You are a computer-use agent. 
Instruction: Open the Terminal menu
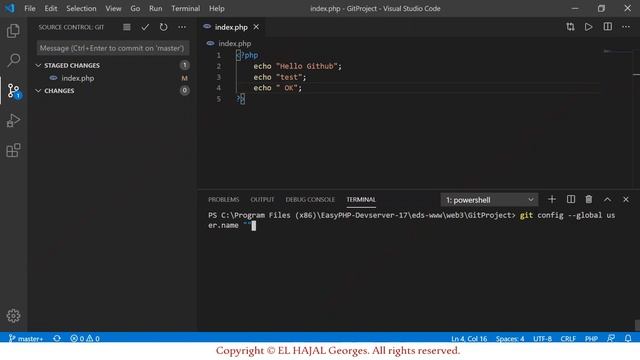point(186,8)
